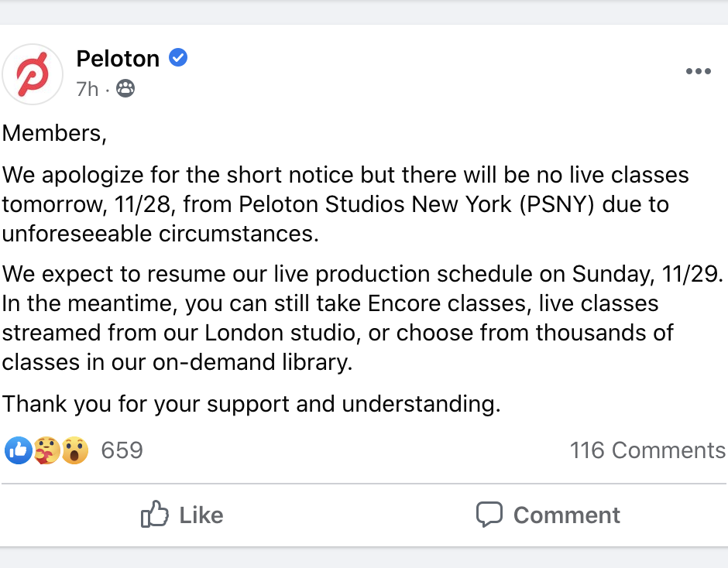
Task: Open the post options three-dot menu
Action: tap(698, 72)
